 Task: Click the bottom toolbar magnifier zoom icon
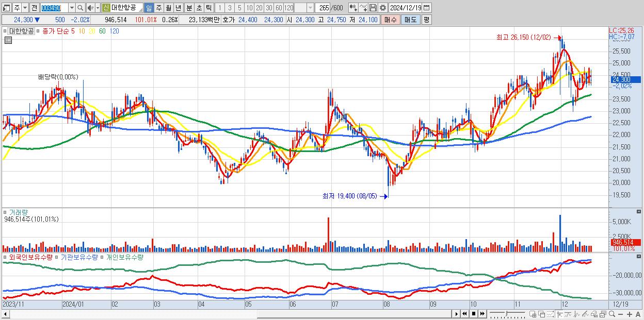[612, 314]
